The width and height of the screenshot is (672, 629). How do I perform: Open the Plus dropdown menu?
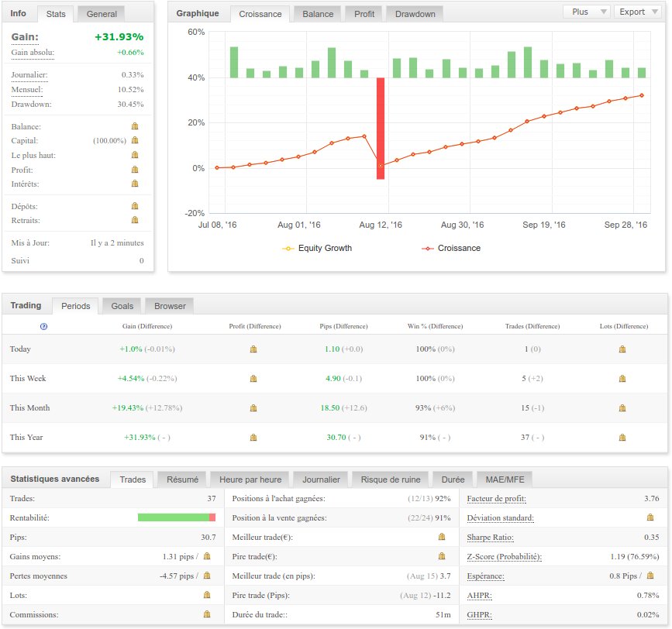point(585,12)
